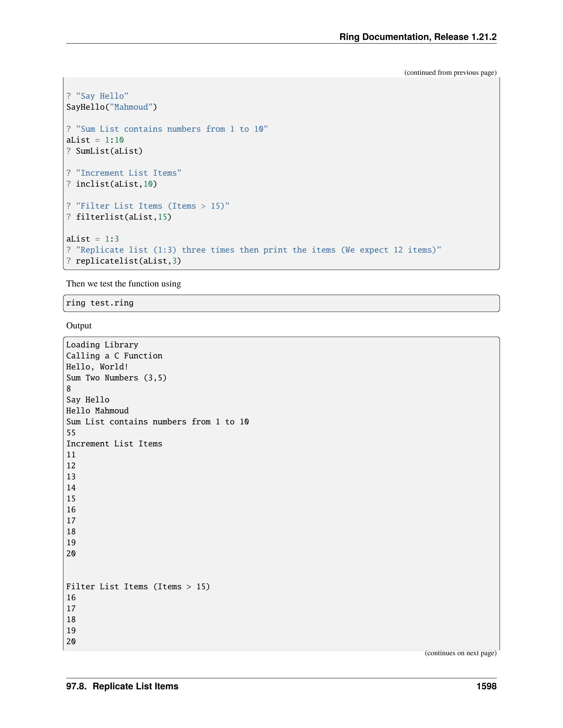Click the 'Replicate list (1:3)' string line
This screenshot has width=563, height=728.
[x=253, y=250]
